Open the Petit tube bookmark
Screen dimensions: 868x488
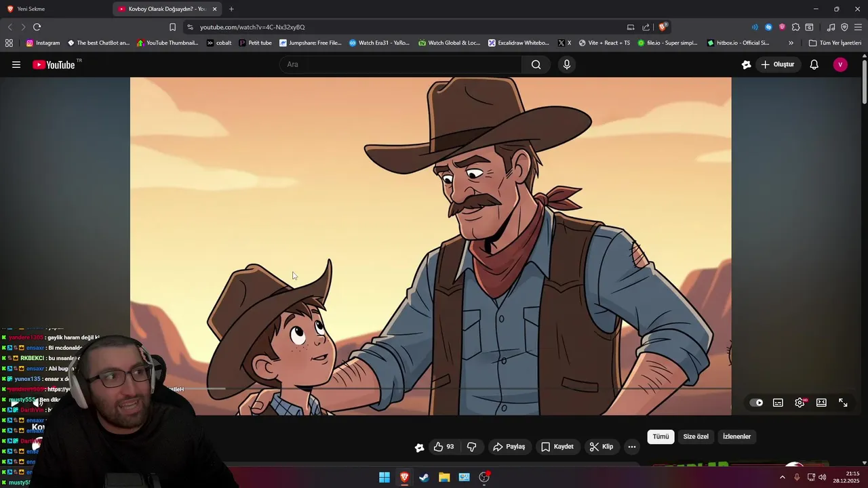coord(255,43)
